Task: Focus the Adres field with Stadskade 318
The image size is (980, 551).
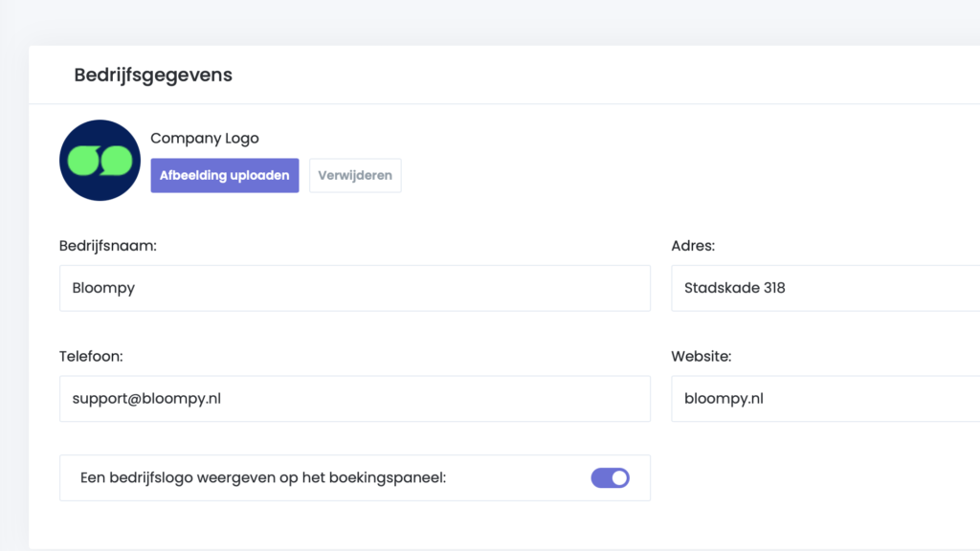Action: (823, 288)
